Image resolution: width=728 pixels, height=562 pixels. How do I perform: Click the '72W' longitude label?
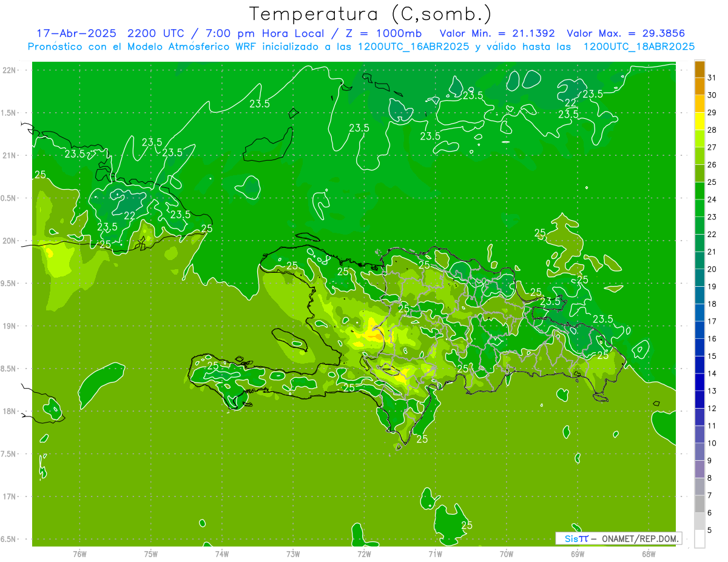[x=363, y=554]
